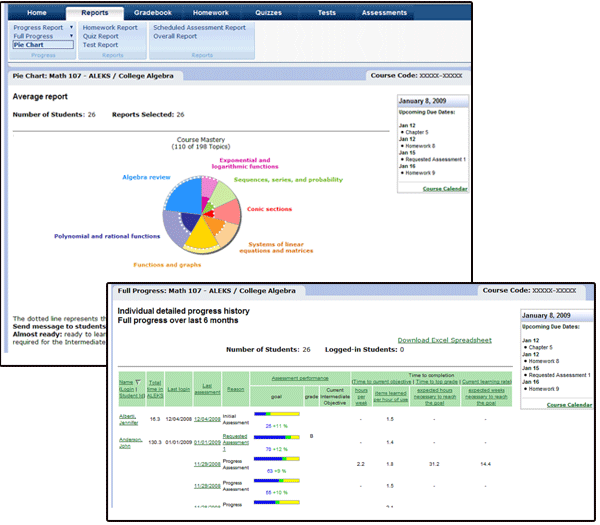Open the 01/01/2009 last assessment link
Viewport: 600px width, 525px height.
pyautogui.click(x=207, y=442)
